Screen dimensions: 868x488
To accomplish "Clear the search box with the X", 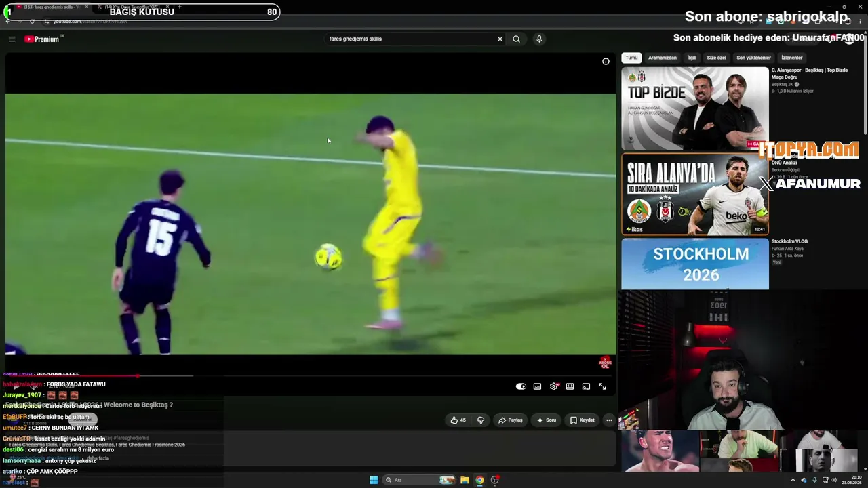I will [500, 39].
